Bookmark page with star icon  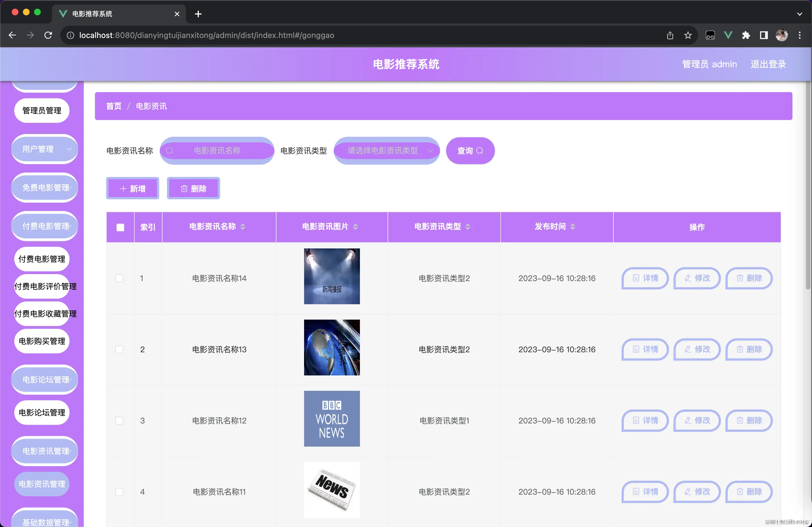click(x=688, y=35)
